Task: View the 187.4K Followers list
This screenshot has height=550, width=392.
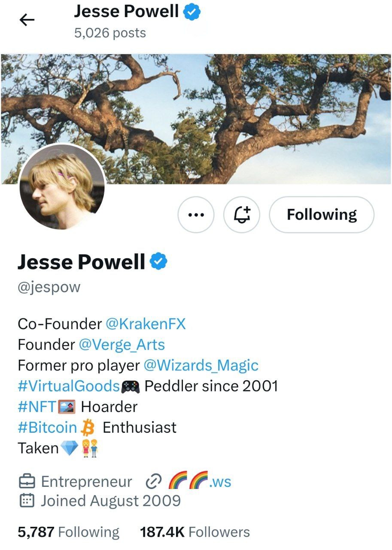Action: [195, 532]
